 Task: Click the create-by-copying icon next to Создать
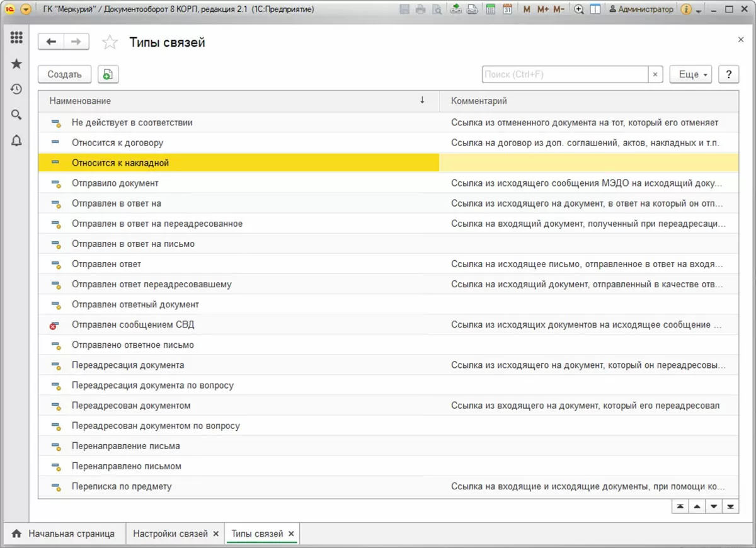pyautogui.click(x=108, y=74)
